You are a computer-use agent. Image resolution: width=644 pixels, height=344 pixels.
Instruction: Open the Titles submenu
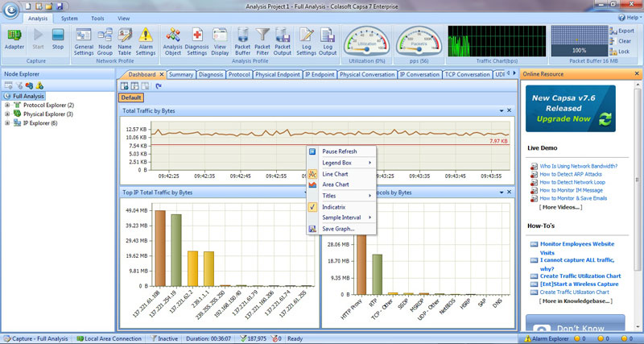341,196
